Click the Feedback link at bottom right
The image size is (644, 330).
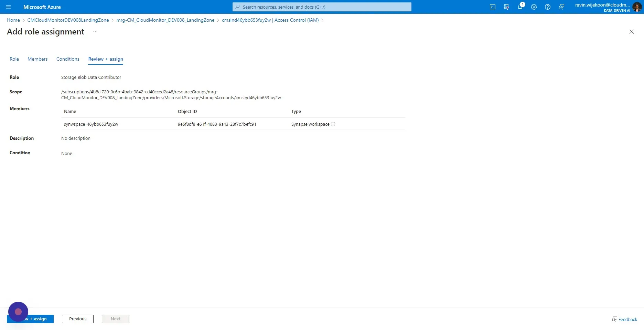tap(624, 319)
